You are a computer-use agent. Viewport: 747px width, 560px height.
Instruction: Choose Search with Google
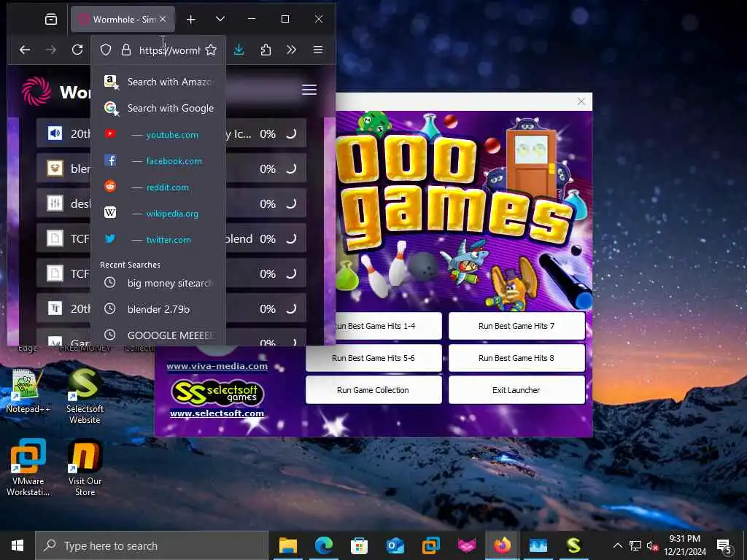(x=158, y=108)
